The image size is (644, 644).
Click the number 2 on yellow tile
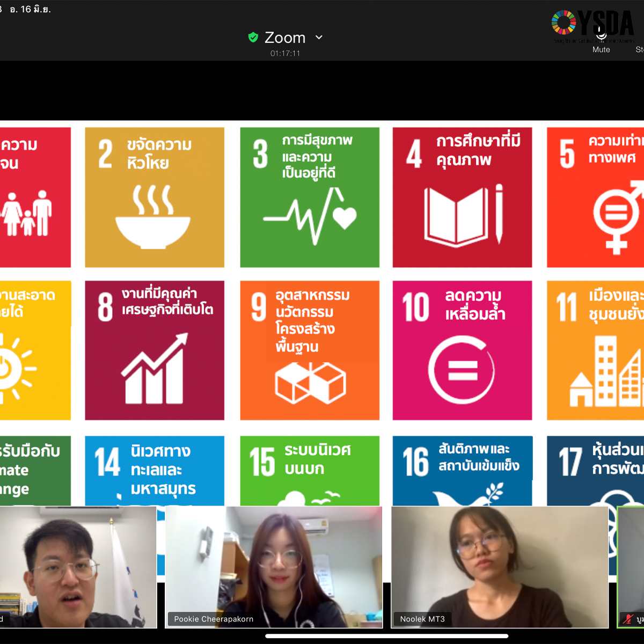point(106,154)
